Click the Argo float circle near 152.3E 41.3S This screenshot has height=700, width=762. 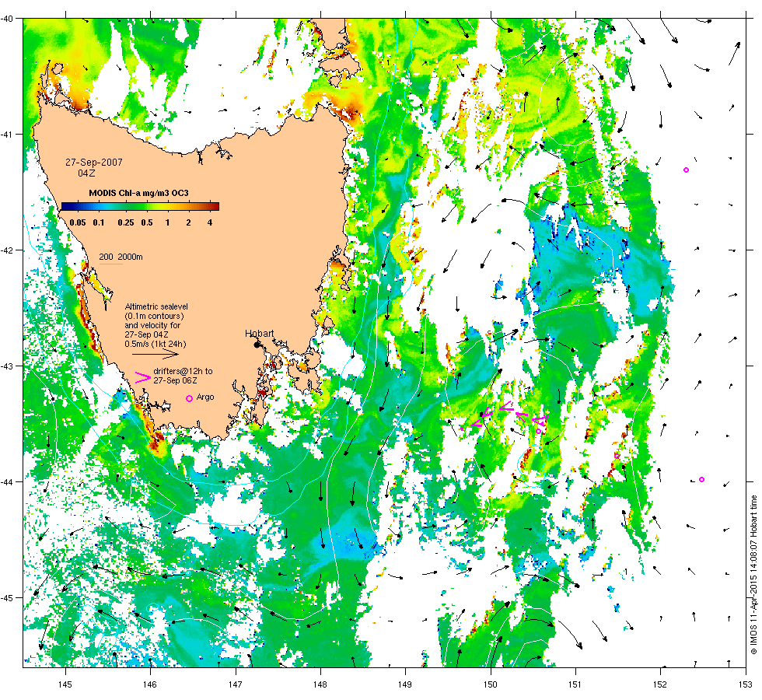[686, 170]
